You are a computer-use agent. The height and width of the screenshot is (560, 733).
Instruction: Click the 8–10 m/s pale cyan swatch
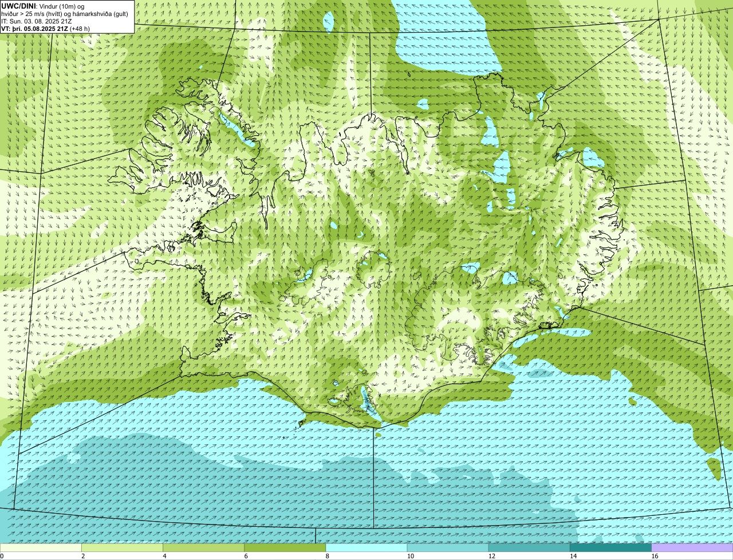[366, 548]
